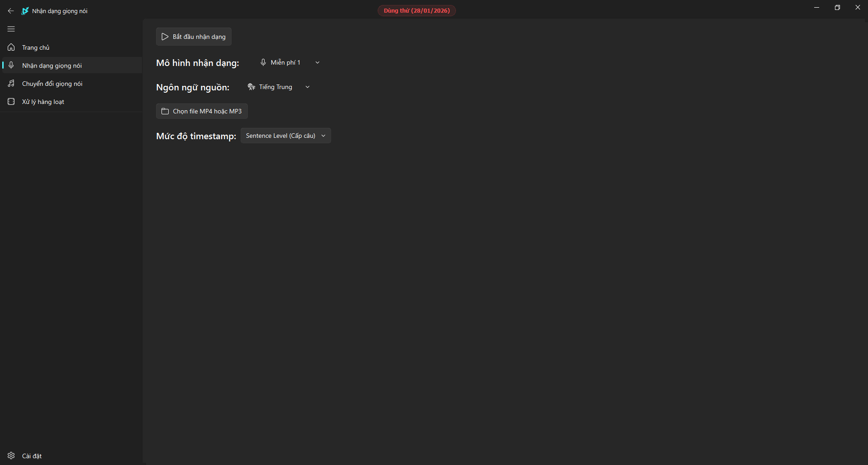Open Cài đặt via the gear icon
This screenshot has width=868, height=465.
coord(11,456)
